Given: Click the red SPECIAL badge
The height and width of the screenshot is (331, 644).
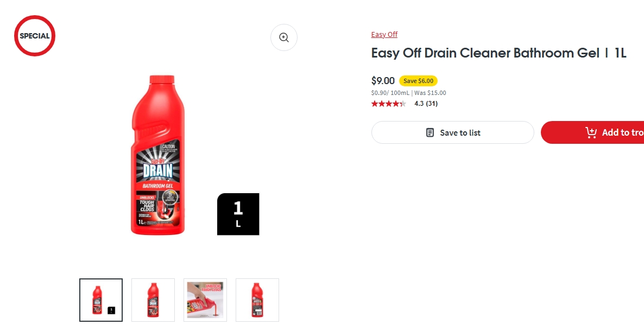Looking at the screenshot, I should pyautogui.click(x=35, y=36).
